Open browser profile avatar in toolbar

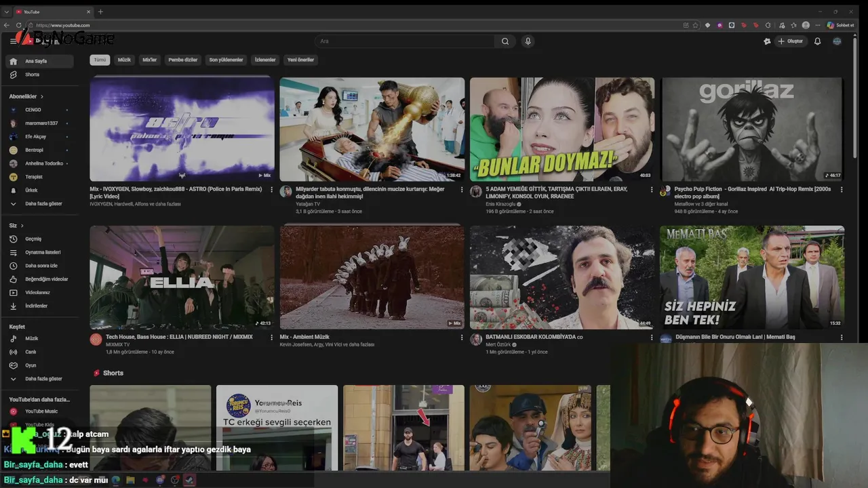806,25
